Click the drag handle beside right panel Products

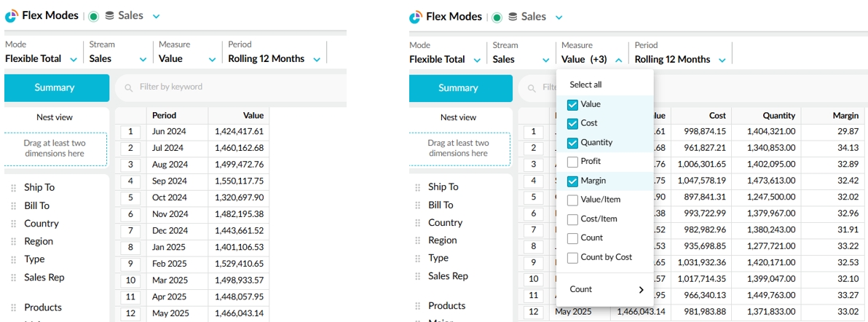pyautogui.click(x=417, y=306)
